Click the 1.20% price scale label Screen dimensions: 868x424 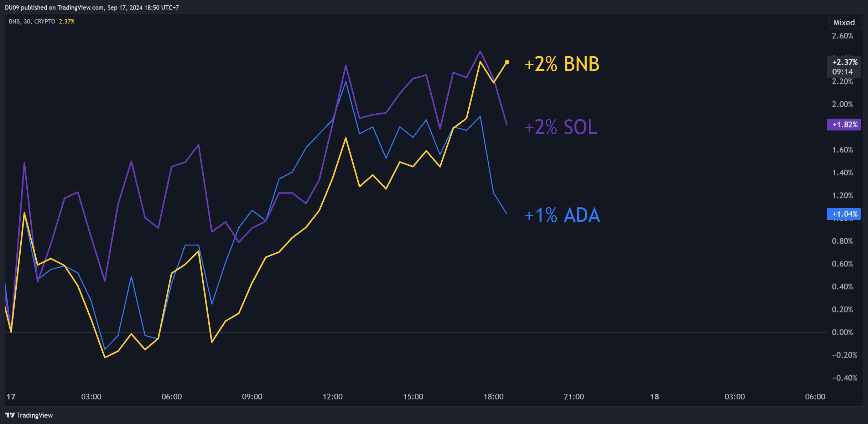pos(842,196)
